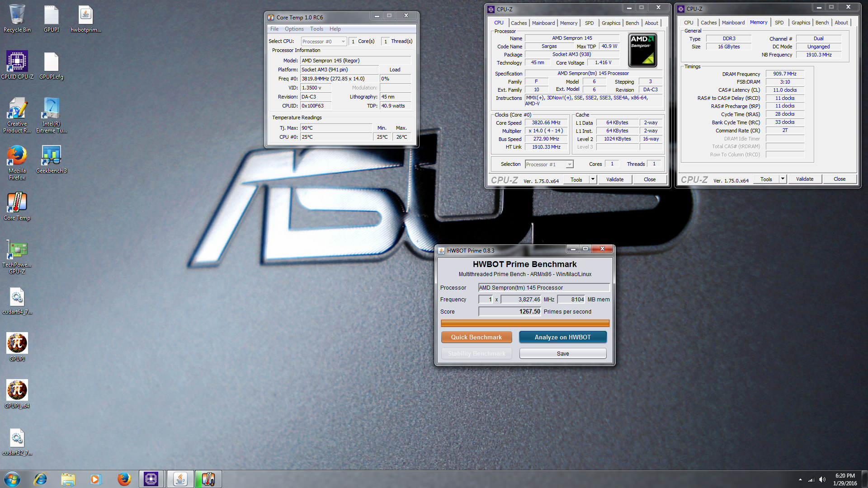Image resolution: width=868 pixels, height=488 pixels.
Task: Click Show desktop strip beside the clock
Action: coord(864,479)
